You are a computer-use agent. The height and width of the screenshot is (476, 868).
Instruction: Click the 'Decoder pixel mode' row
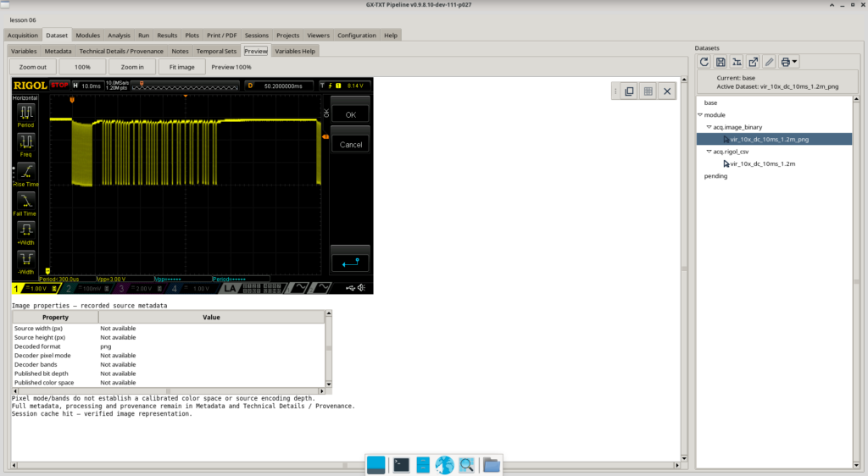[169, 356]
